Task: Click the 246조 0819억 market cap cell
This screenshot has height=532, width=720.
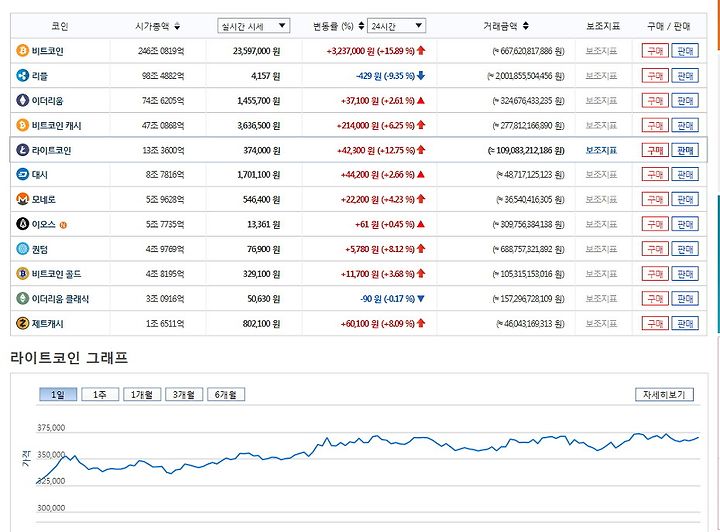Action: [x=161, y=51]
